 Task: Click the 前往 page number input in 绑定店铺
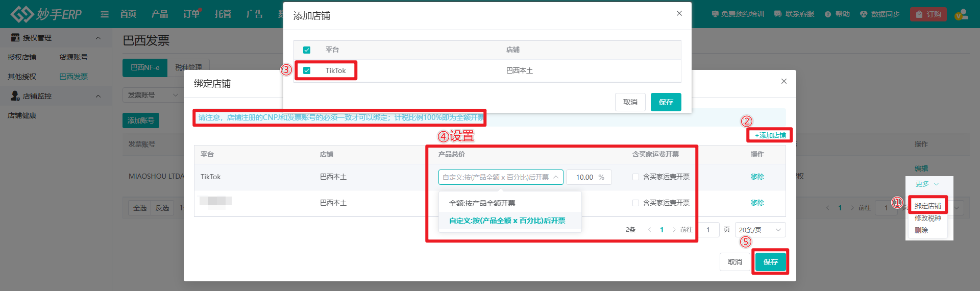pyautogui.click(x=708, y=230)
